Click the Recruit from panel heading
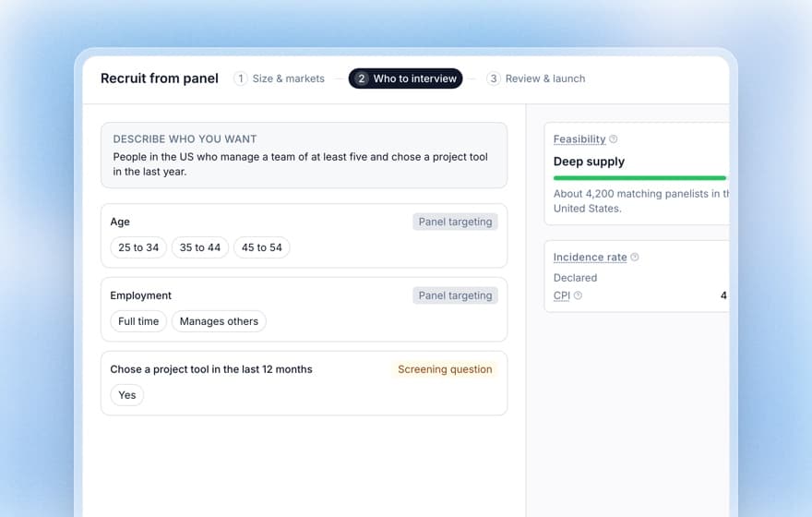 click(x=160, y=78)
